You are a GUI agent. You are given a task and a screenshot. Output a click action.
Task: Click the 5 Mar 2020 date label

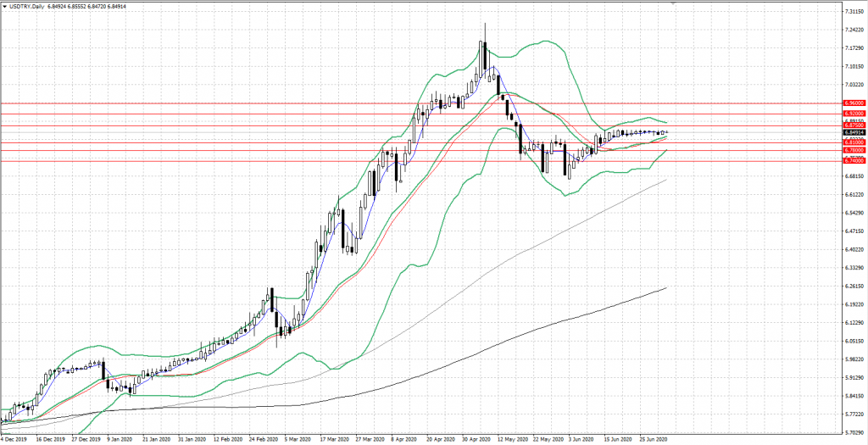tap(297, 440)
